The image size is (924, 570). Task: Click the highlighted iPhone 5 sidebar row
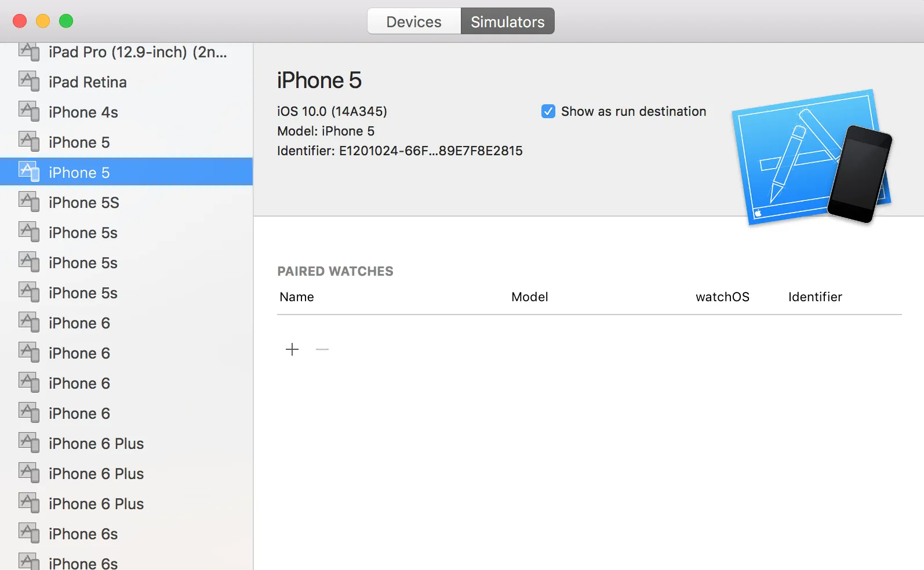[126, 173]
